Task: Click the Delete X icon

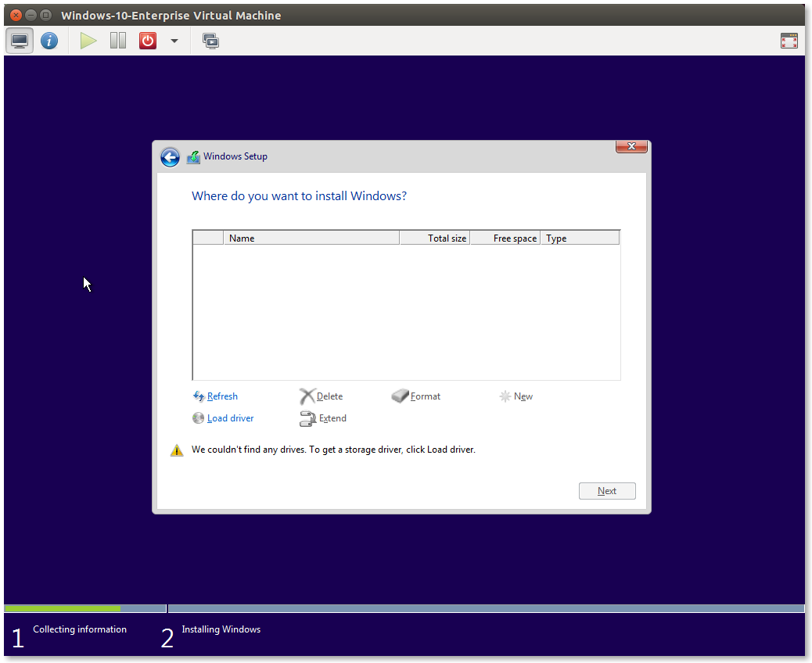Action: (x=307, y=396)
